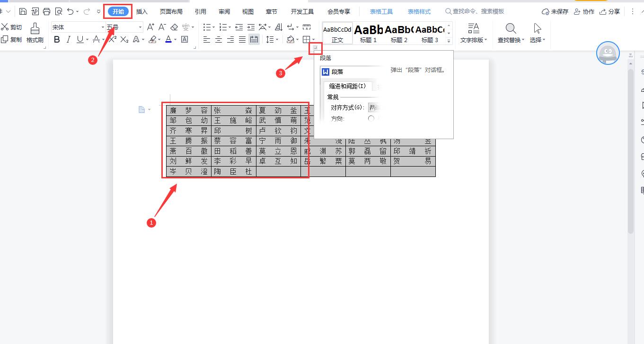Copy selection with 复制
This screenshot has width=644, height=344.
[11, 39]
